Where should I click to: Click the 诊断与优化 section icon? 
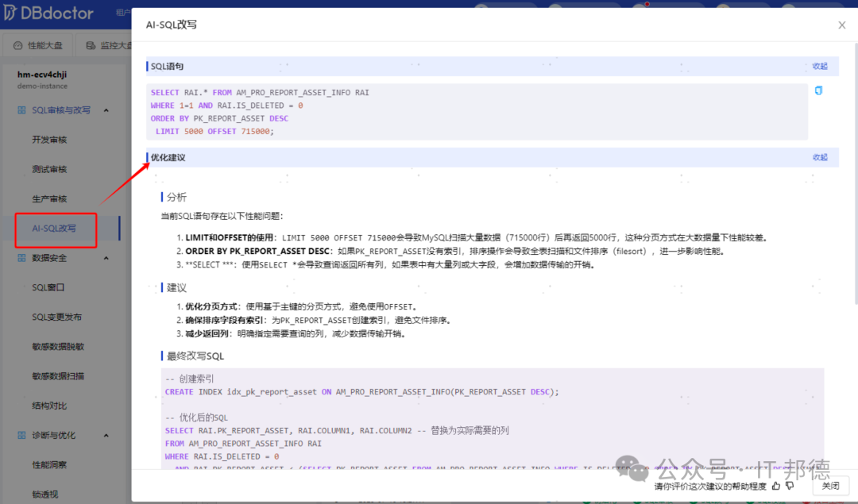point(21,436)
